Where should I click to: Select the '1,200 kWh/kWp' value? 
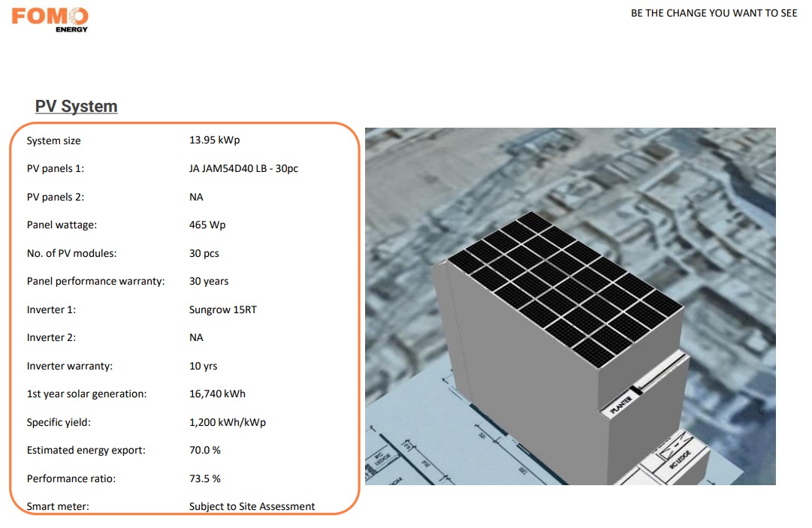pyautogui.click(x=228, y=422)
